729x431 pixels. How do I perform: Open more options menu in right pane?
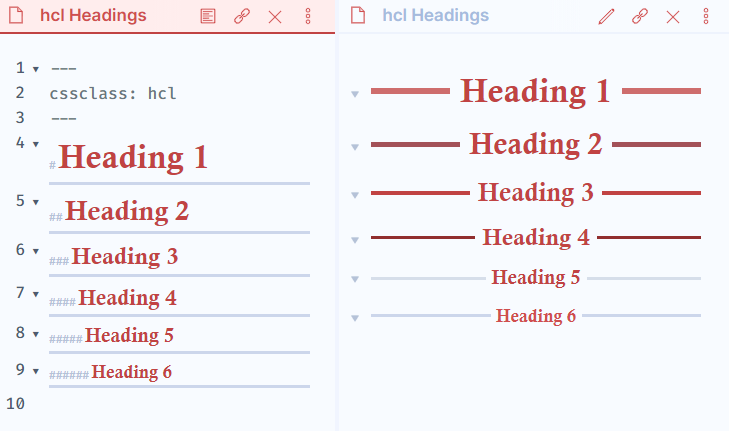(x=706, y=16)
